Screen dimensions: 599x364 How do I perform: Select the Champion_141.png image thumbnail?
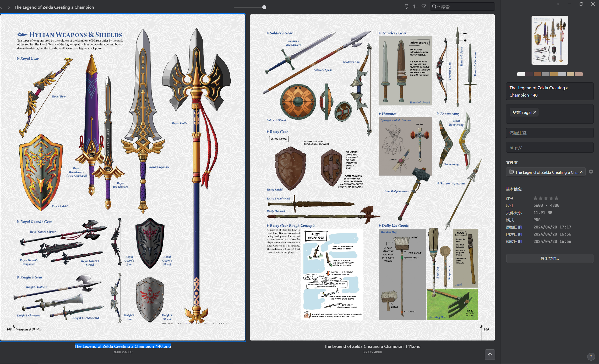click(x=372, y=177)
